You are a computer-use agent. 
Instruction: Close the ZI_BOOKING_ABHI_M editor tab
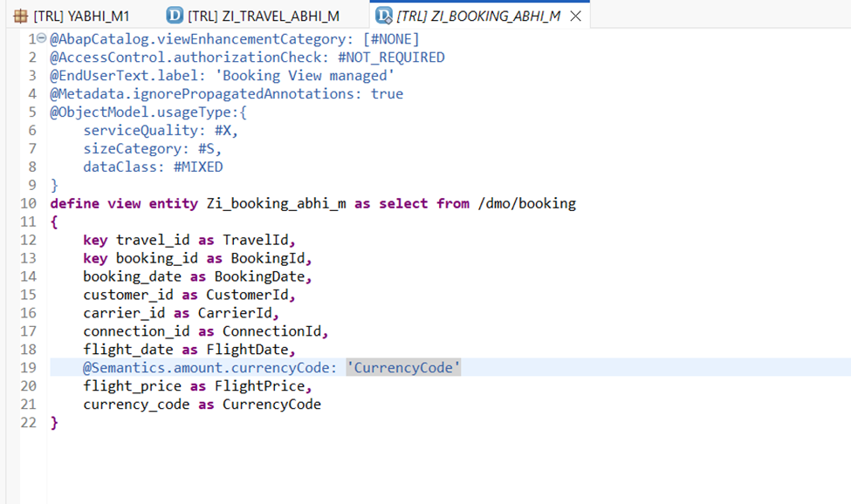point(576,17)
